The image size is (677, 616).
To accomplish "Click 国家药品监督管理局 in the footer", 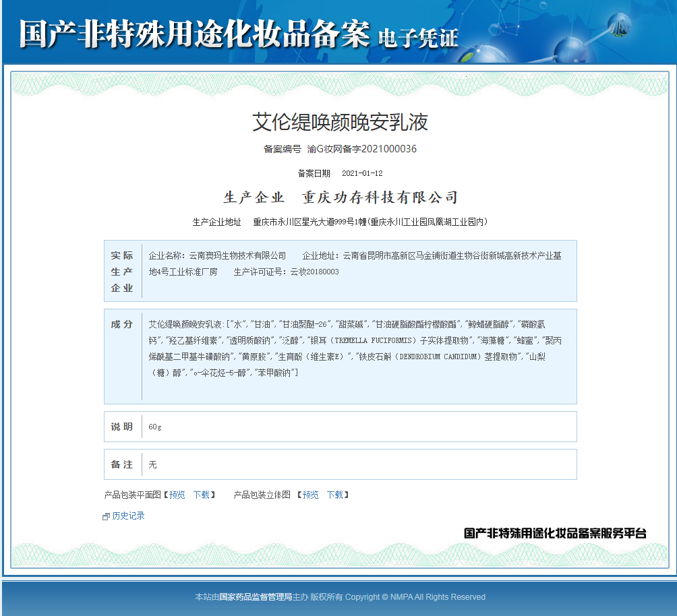I will 256,597.
